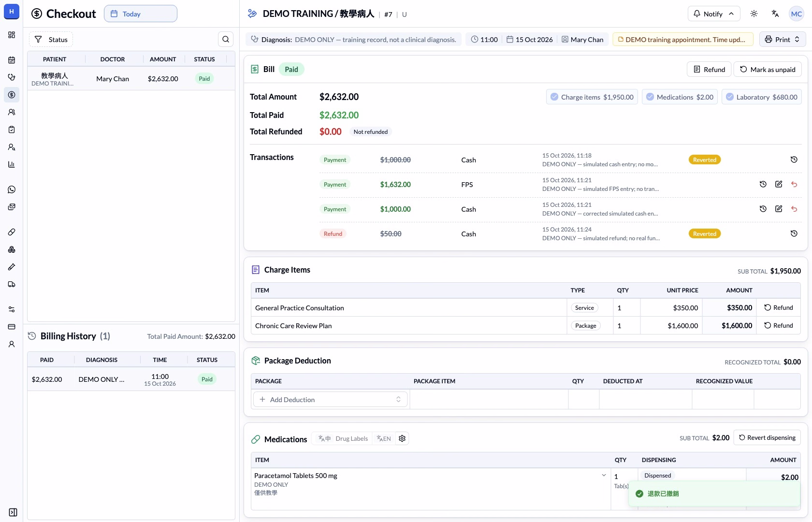
Task: Open the dashboard grid icon in sidebar
Action: [12, 35]
